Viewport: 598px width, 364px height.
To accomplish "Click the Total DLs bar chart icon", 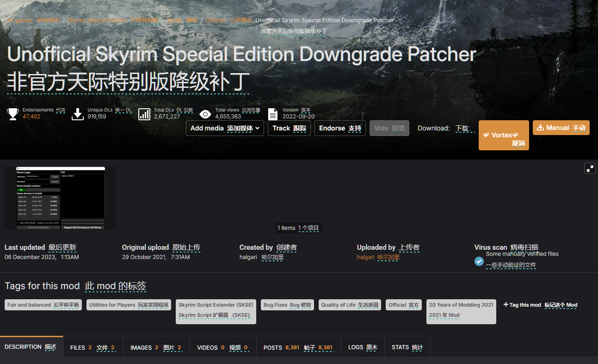I will click(144, 114).
